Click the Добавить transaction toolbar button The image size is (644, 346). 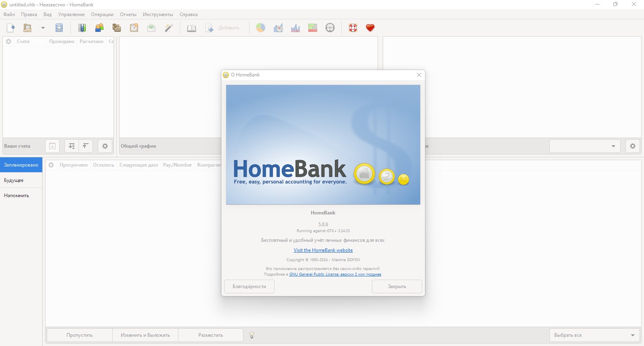pos(223,28)
